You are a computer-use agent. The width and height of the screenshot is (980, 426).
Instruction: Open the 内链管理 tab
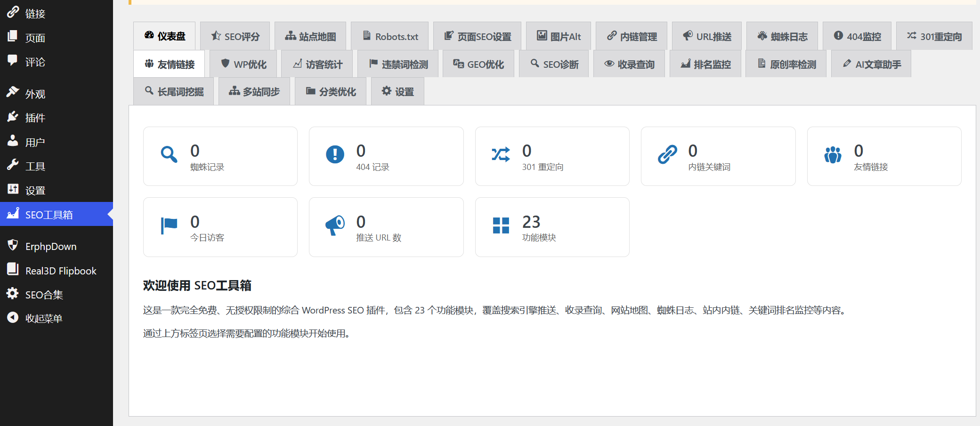(632, 36)
